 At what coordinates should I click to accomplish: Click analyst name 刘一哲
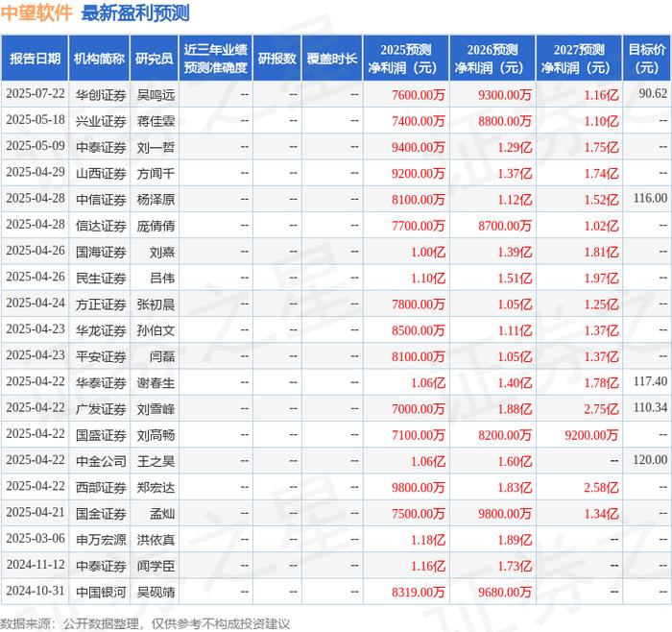pos(156,147)
